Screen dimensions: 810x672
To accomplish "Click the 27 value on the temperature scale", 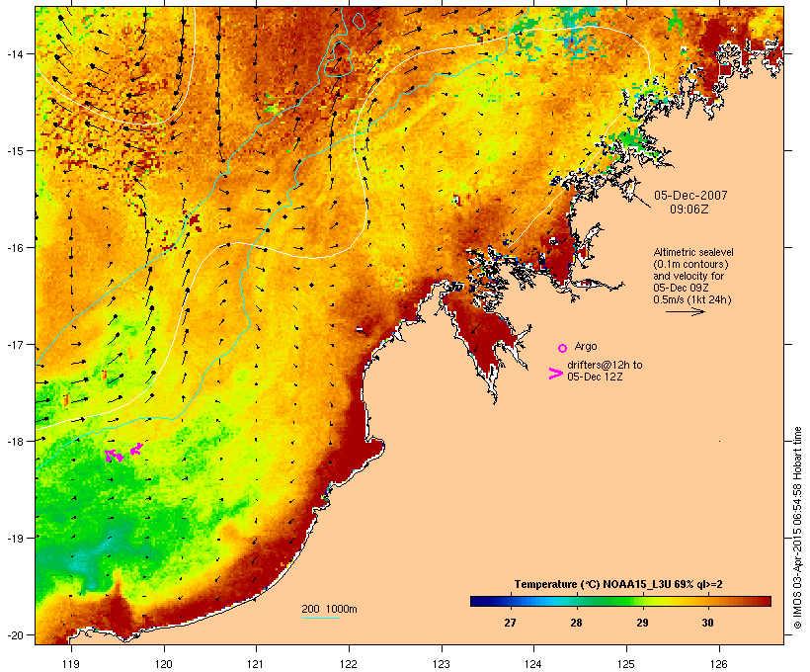I will point(510,623).
